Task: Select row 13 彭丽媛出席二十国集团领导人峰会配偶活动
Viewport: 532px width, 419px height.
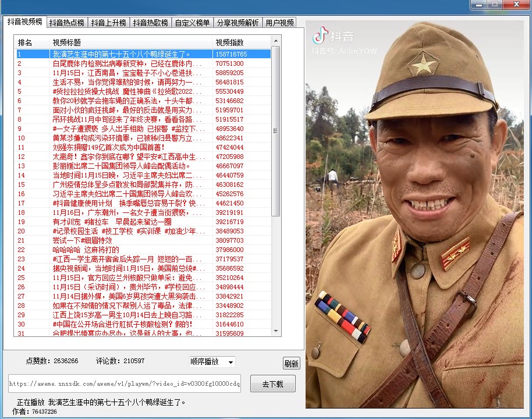Action: coord(144,166)
